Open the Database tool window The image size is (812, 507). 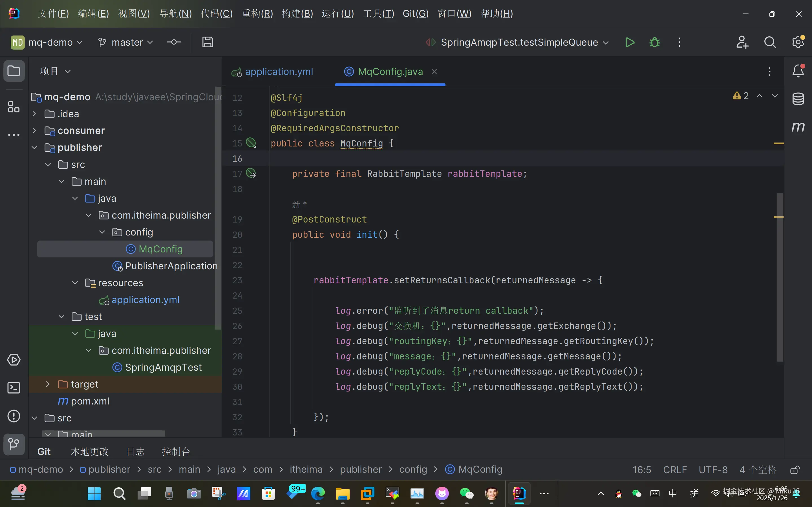(x=798, y=99)
